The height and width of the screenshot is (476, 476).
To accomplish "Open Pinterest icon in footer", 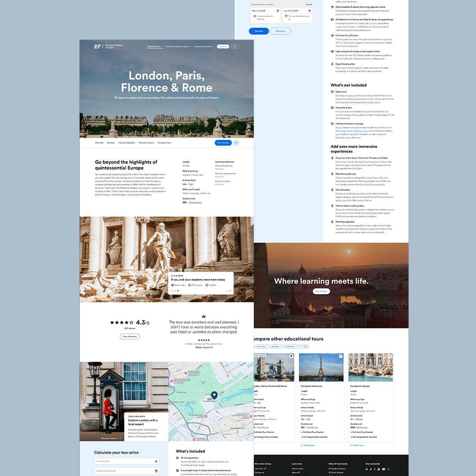I will 379,469.
